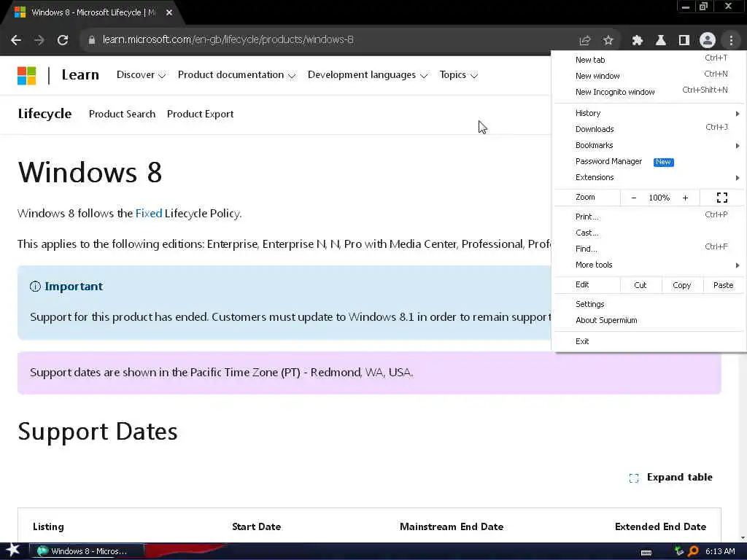Click the Microsoft logo
This screenshot has height=560, width=747.
tap(27, 75)
